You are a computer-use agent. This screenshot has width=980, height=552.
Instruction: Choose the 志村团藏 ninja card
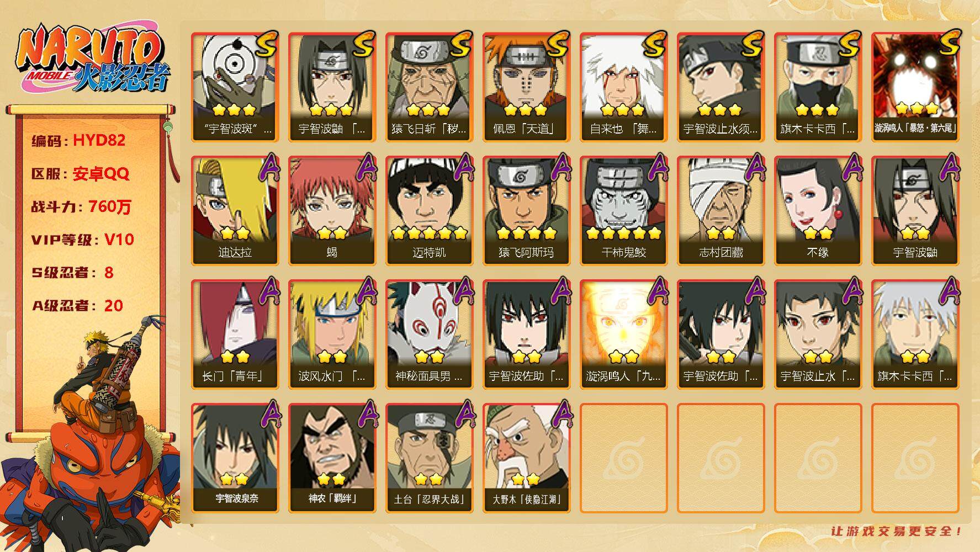[x=721, y=211]
